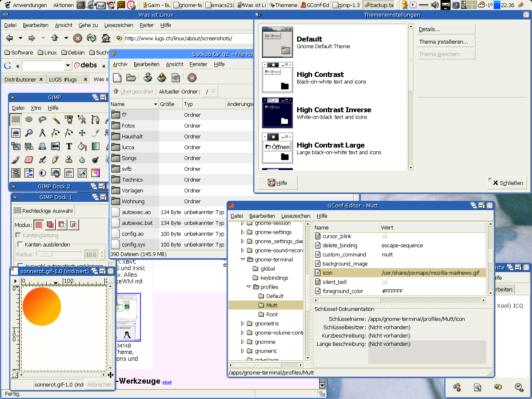Collapse the gnome-terminal tree node
Screen dimensions: 532x399
tap(243, 259)
